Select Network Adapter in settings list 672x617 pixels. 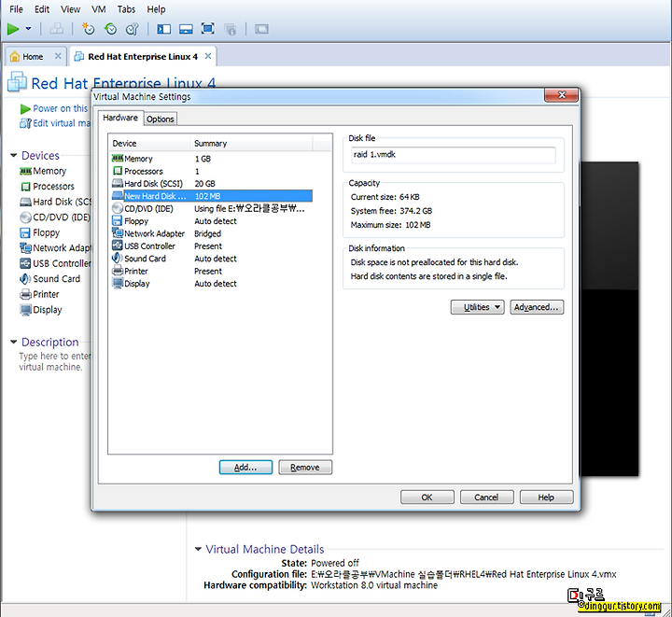[212, 233]
